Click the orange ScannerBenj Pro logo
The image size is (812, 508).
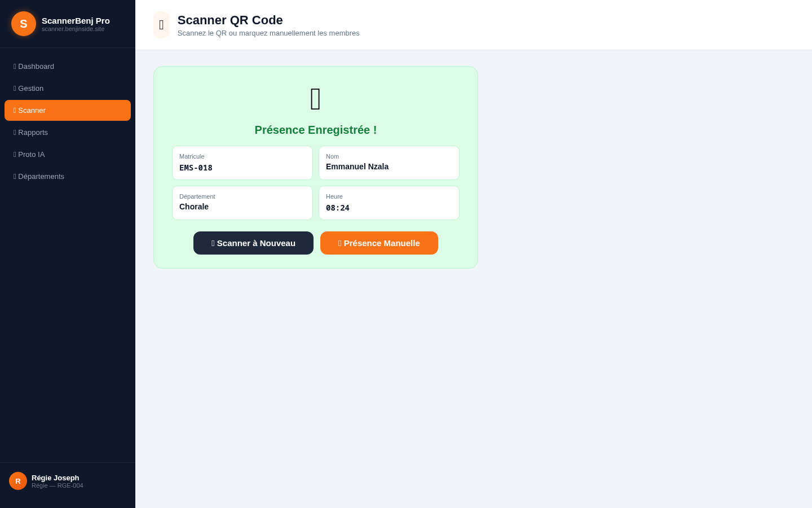pos(24,24)
